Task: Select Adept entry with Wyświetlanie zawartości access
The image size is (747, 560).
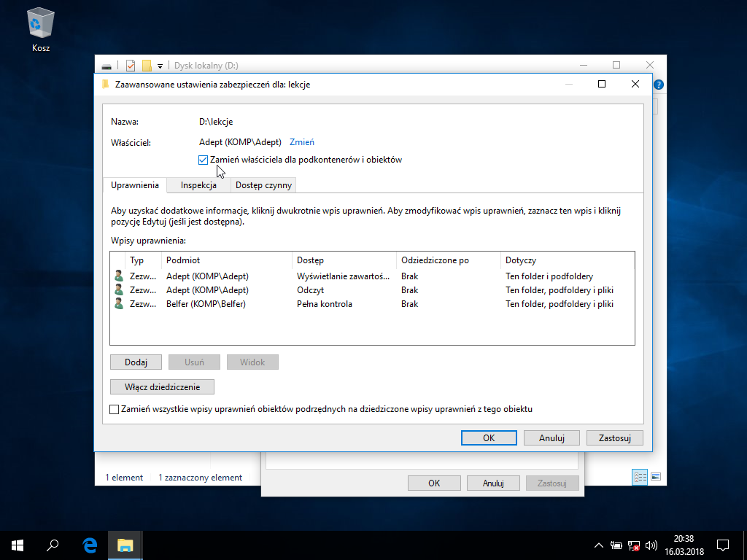Action: [372, 276]
